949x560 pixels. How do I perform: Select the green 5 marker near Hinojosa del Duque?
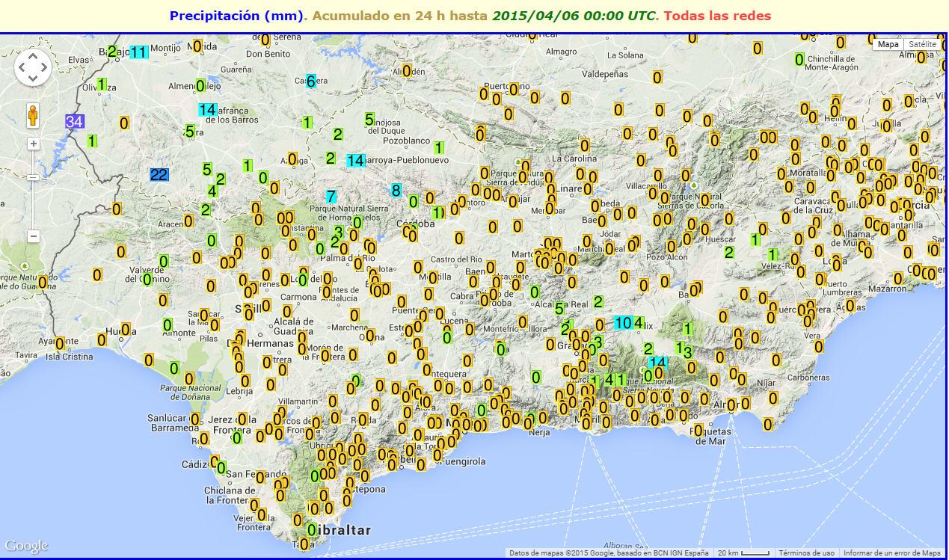tap(369, 120)
